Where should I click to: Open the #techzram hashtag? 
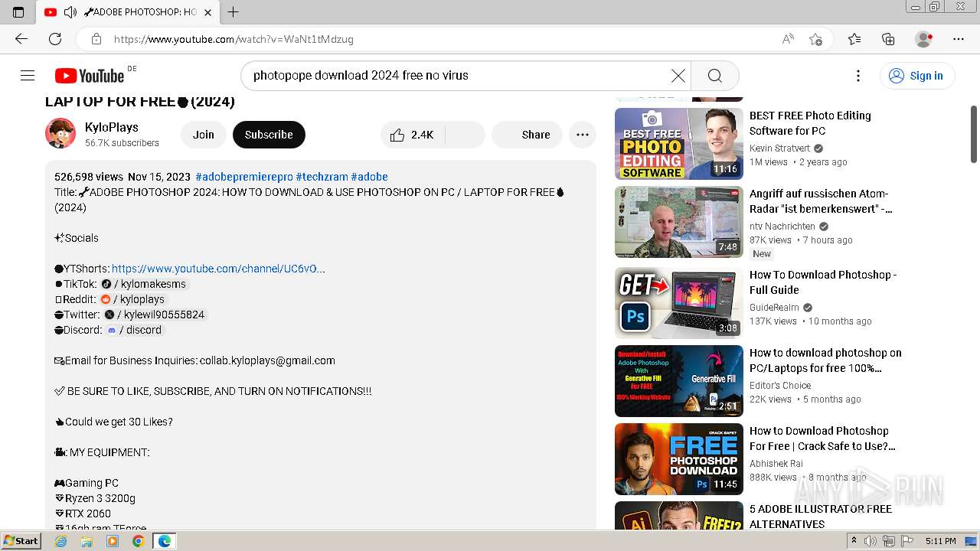coord(322,177)
